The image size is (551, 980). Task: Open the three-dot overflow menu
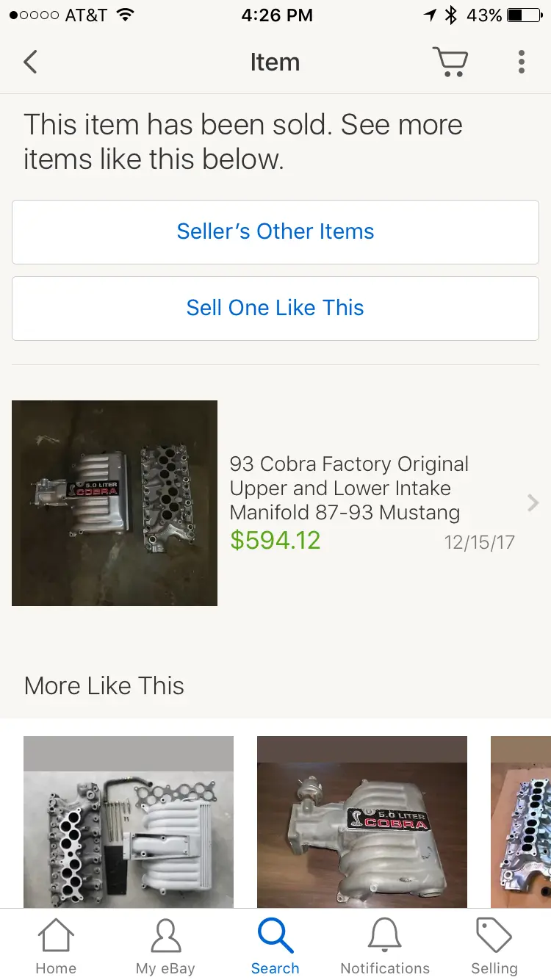click(x=521, y=62)
